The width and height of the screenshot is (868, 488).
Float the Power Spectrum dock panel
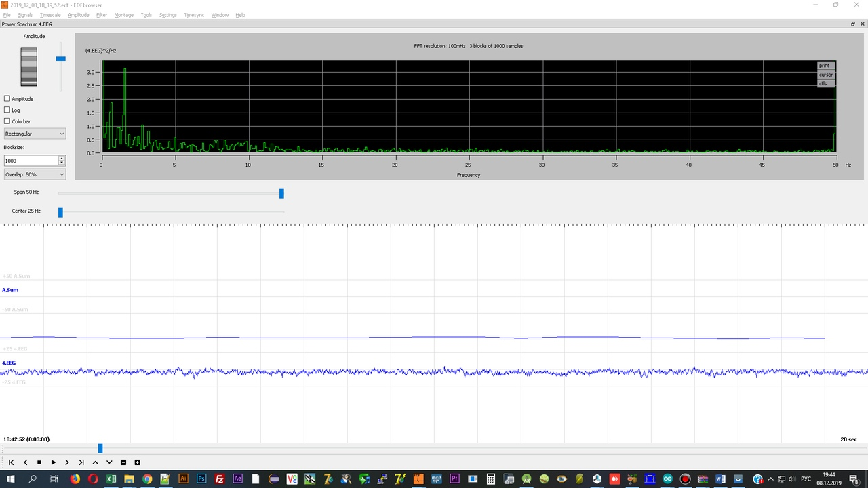pos(853,24)
